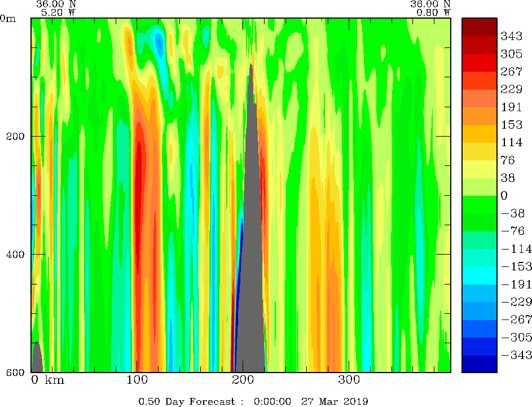Click the colorbar label 76
532x407 pixels.
508,160
